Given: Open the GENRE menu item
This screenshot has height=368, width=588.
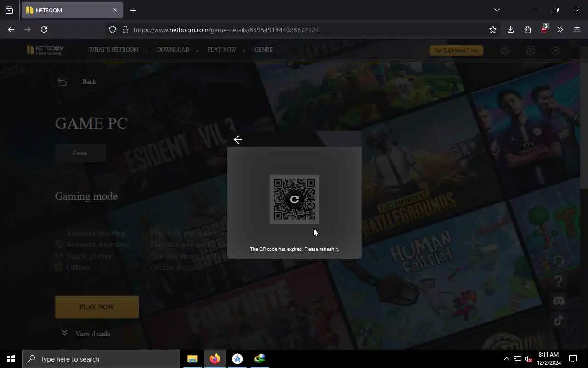Looking at the screenshot, I should tap(264, 50).
